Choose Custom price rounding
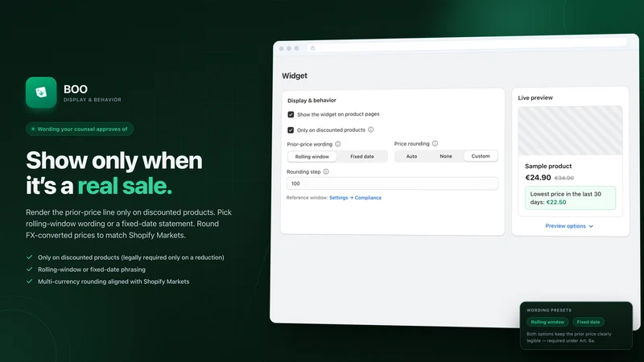Image resolution: width=644 pixels, height=362 pixels. 481,156
